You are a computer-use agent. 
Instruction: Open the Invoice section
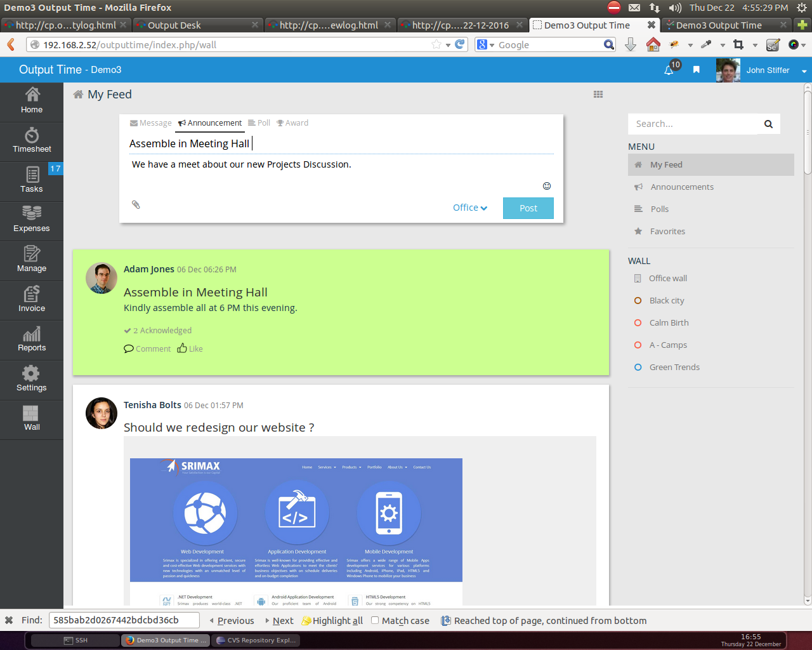click(x=32, y=300)
